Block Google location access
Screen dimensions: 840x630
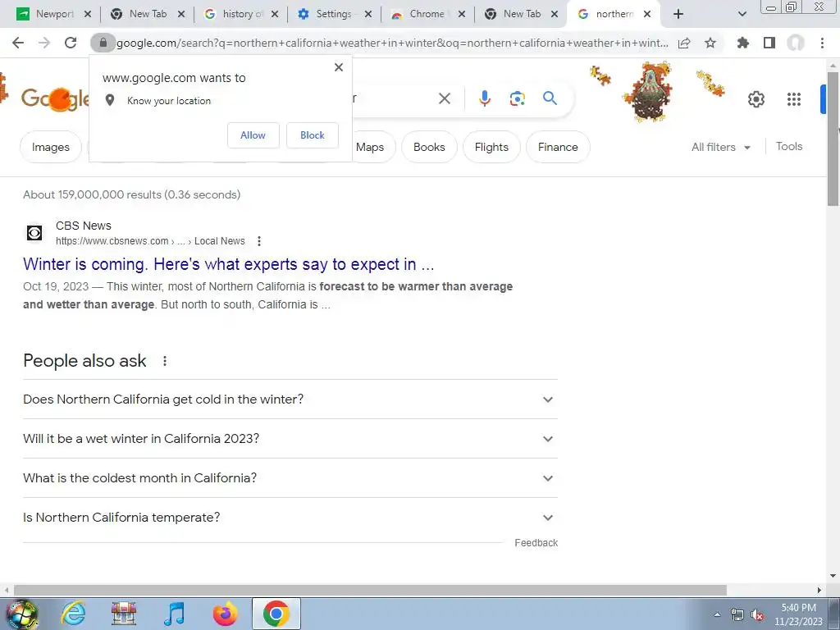[313, 135]
